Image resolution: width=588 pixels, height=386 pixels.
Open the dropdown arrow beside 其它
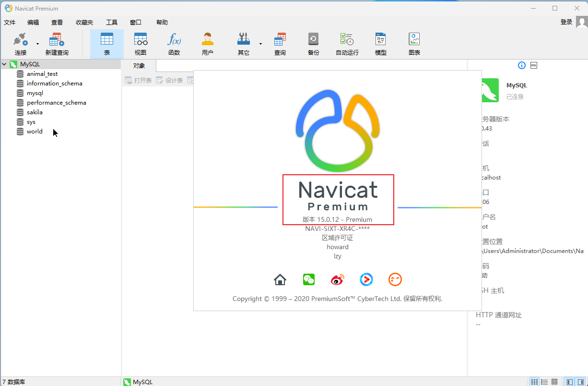260,44
